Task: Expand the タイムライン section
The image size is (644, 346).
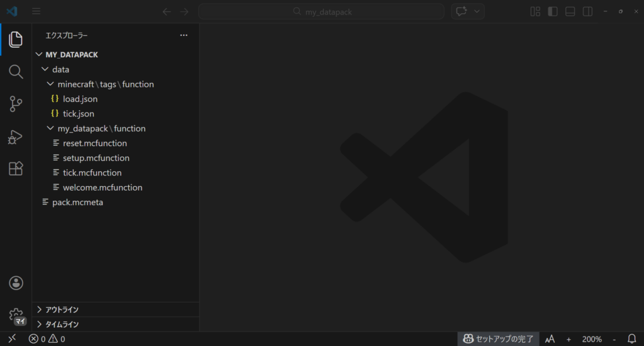Action: click(62, 325)
